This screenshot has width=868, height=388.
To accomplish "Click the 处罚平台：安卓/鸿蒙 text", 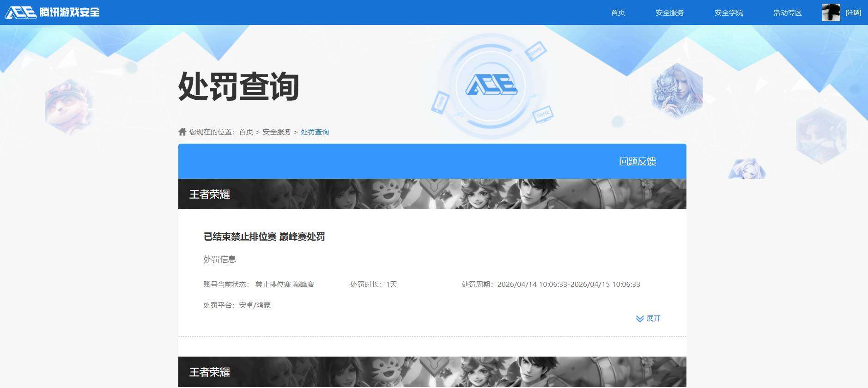I will click(237, 305).
